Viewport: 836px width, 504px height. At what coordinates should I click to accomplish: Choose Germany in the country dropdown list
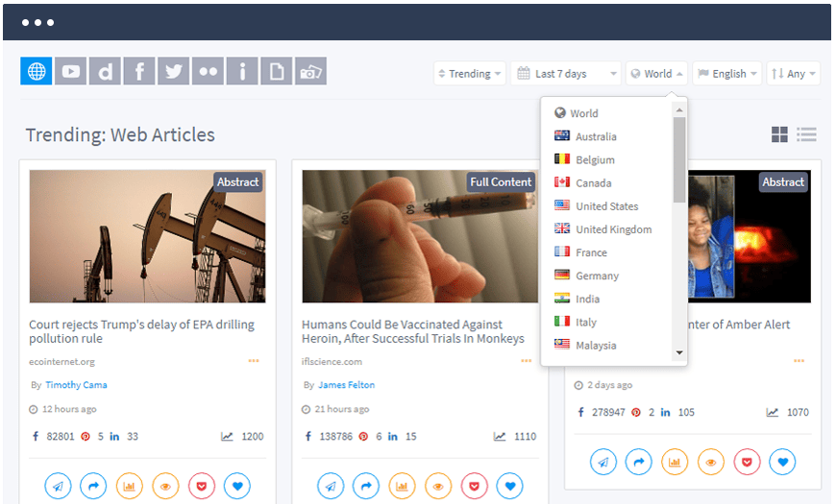coord(597,276)
